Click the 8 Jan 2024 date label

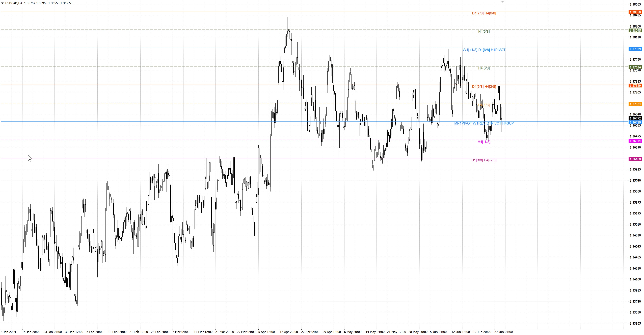(x=8, y=332)
